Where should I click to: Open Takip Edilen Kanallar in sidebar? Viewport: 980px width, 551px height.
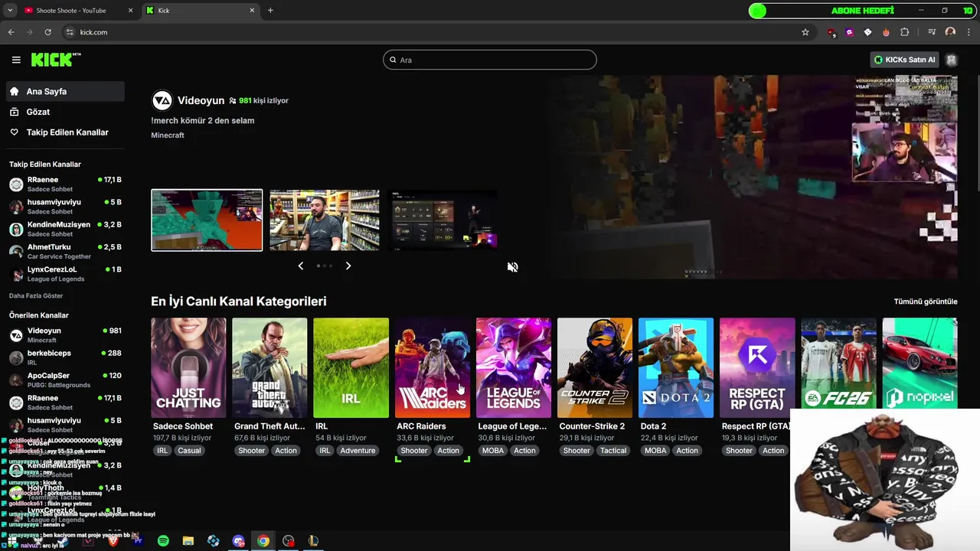[x=64, y=132]
